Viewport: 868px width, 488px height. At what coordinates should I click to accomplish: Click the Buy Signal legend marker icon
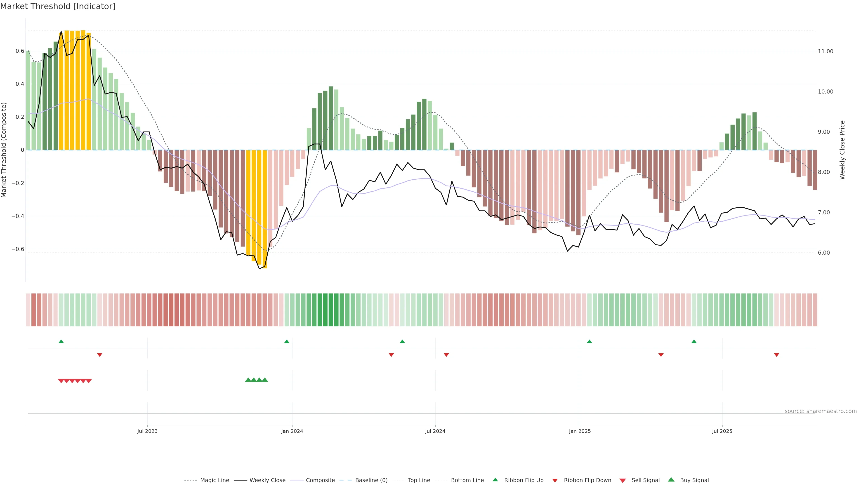(x=671, y=480)
